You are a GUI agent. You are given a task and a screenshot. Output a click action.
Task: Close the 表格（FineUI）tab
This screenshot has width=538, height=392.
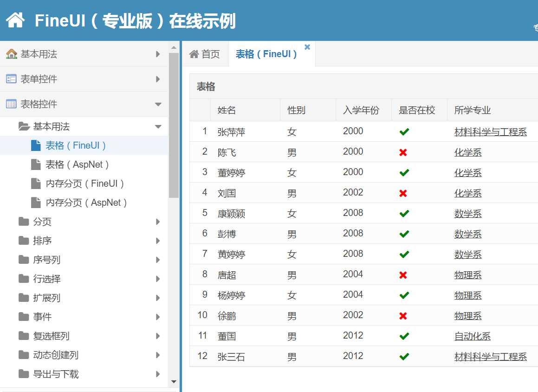pos(307,47)
